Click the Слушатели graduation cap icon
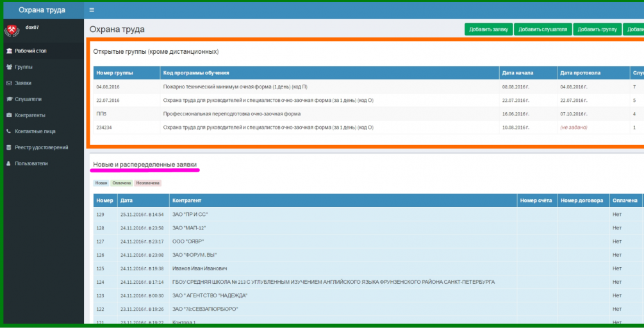The width and height of the screenshot is (644, 328). [x=9, y=99]
